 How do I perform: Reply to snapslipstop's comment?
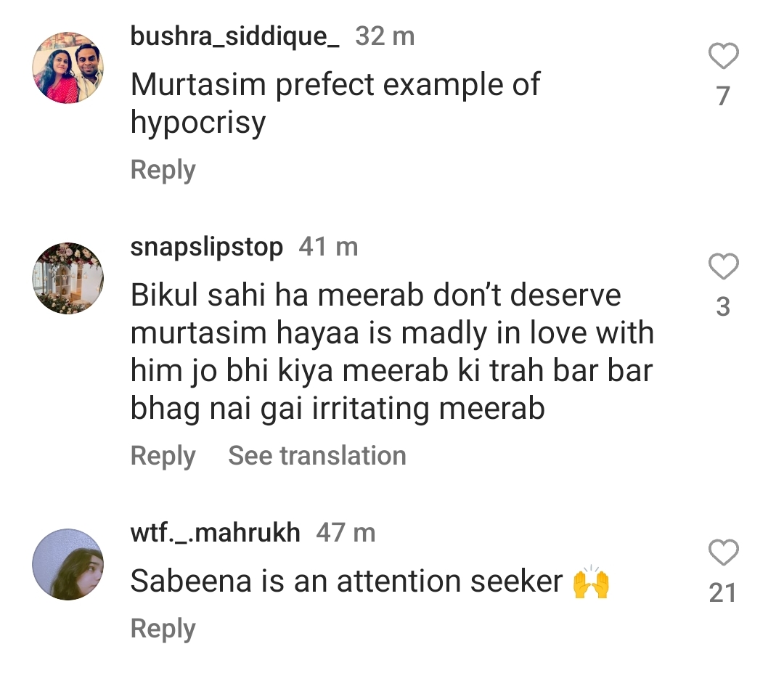coord(163,456)
